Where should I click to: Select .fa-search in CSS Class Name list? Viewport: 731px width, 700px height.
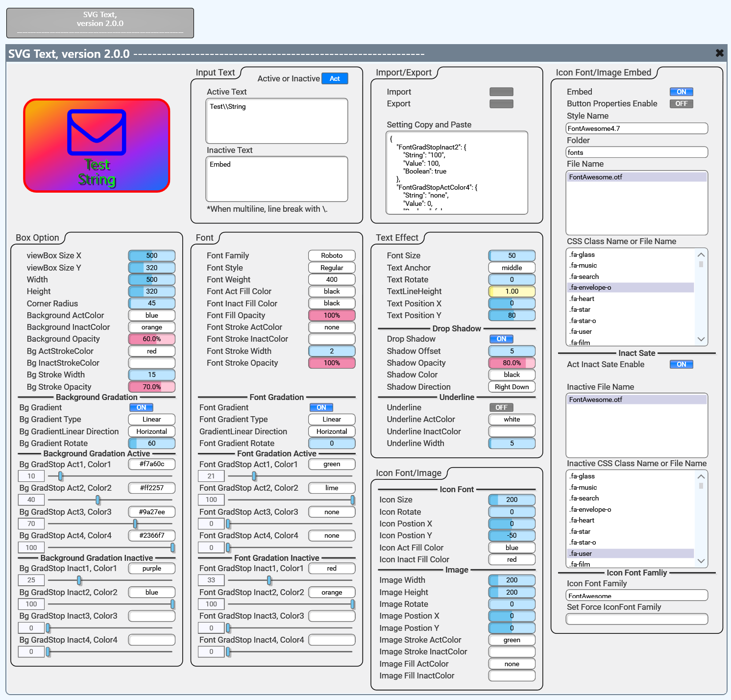pos(631,276)
